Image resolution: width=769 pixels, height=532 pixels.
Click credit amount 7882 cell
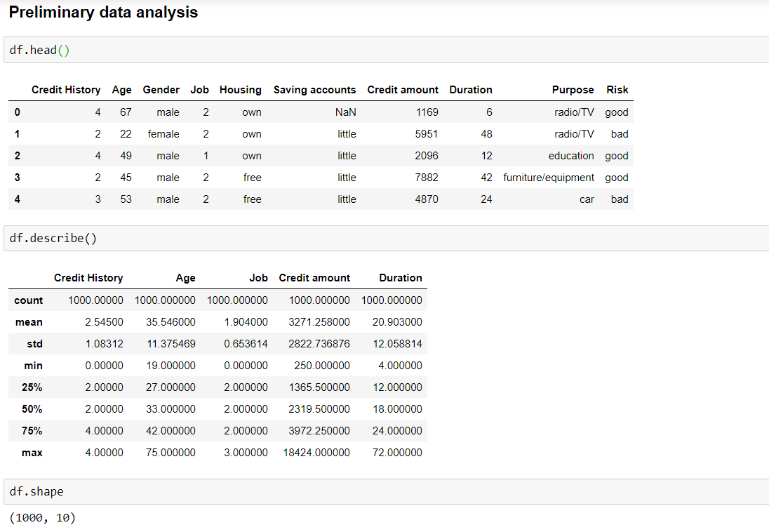(x=427, y=178)
